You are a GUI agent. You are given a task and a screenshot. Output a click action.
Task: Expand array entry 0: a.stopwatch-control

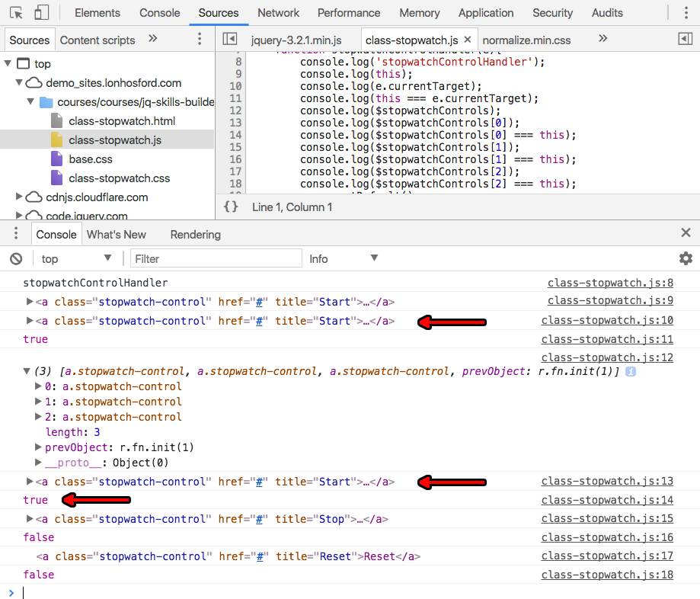38,386
